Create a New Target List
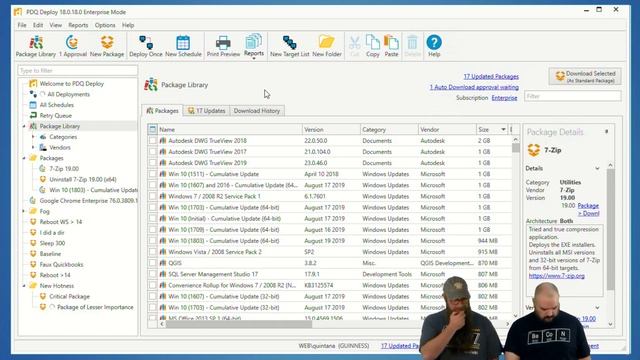Image resolution: width=640 pixels, height=360 pixels. point(290,46)
